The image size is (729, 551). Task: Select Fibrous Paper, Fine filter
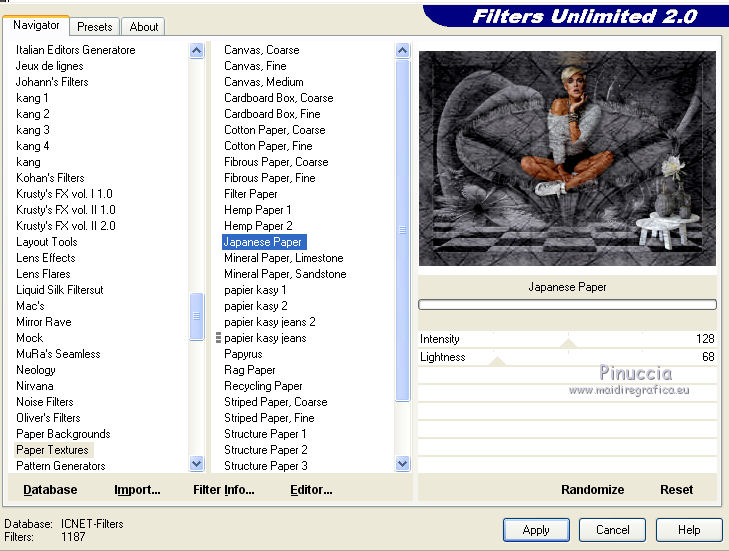[270, 178]
